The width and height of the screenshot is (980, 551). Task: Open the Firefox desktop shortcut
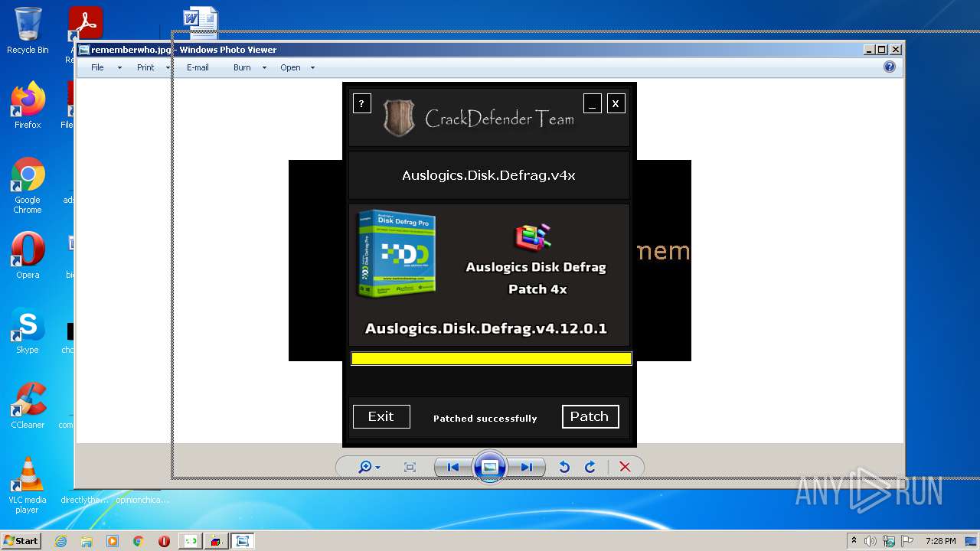point(28,106)
